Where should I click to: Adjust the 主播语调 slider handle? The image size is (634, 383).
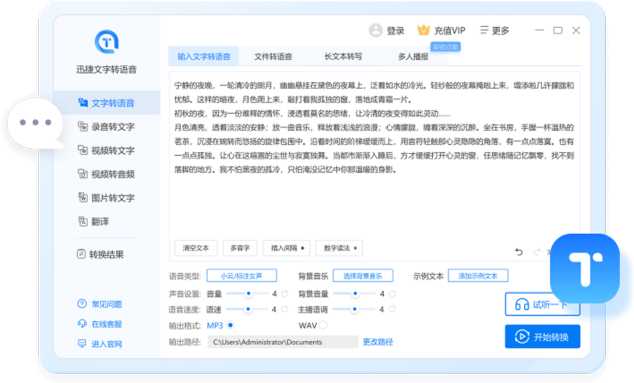coord(355,309)
